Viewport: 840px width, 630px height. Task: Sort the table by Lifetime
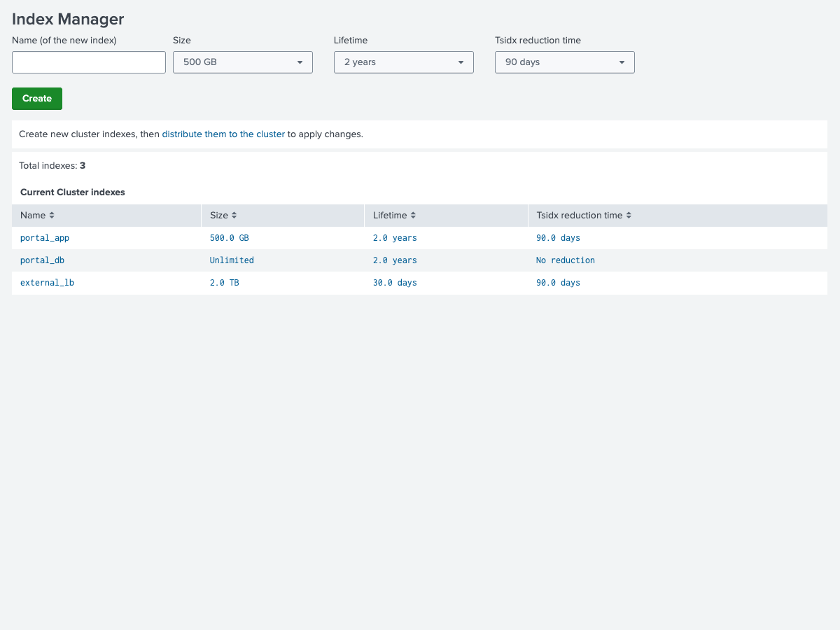pos(394,215)
